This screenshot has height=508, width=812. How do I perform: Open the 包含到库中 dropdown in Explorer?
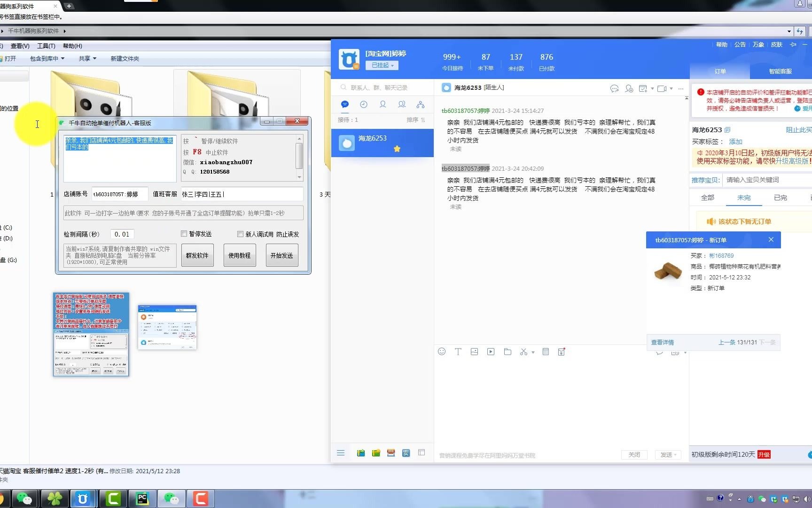[47, 58]
